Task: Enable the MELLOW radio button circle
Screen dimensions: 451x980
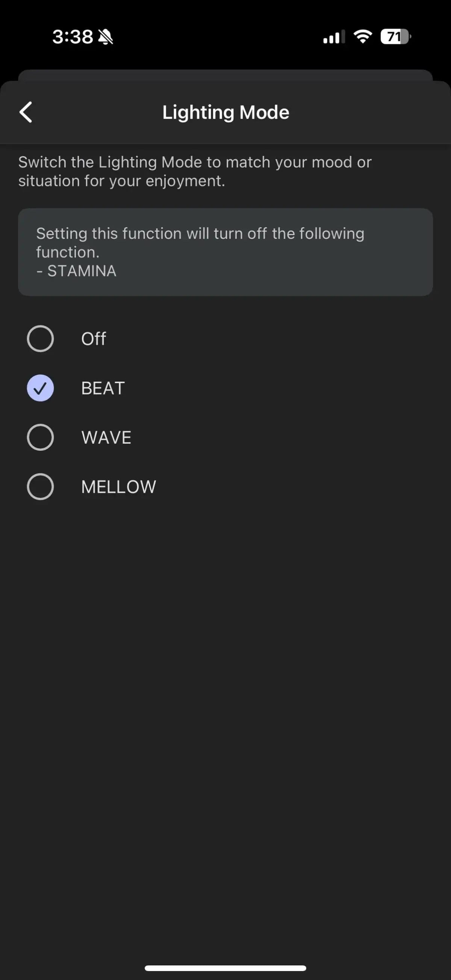Action: (x=40, y=486)
